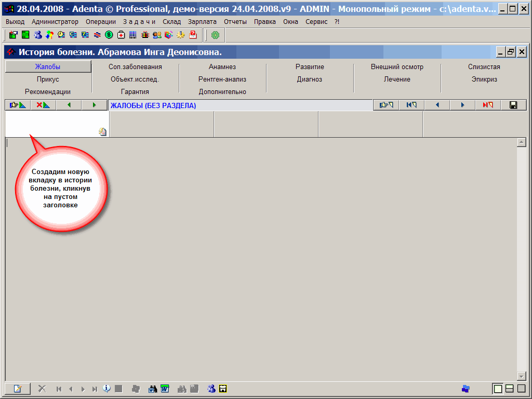Click the green dollar sign toolbar icon

coord(109,35)
